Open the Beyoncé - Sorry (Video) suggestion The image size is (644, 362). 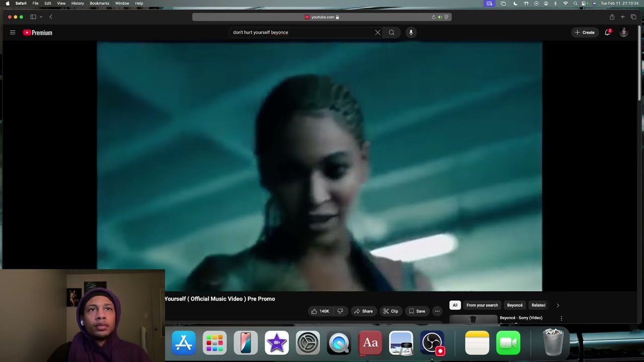[521, 318]
